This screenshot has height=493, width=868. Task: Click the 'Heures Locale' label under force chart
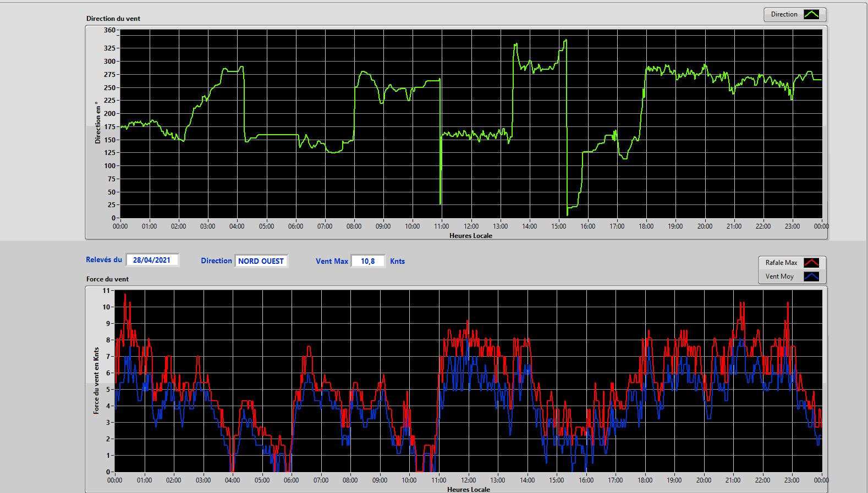(469, 489)
